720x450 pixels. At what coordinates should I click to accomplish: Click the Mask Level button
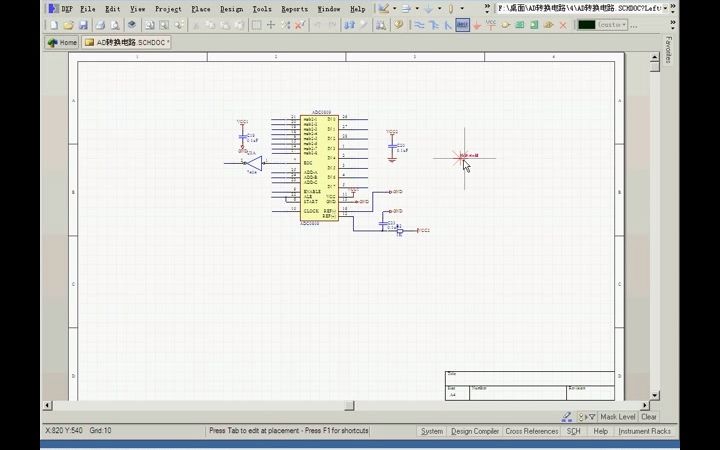point(618,417)
